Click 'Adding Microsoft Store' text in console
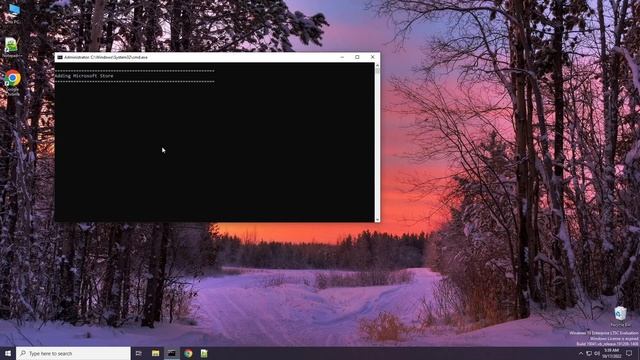Viewport: 640px width, 360px height. tap(84, 76)
